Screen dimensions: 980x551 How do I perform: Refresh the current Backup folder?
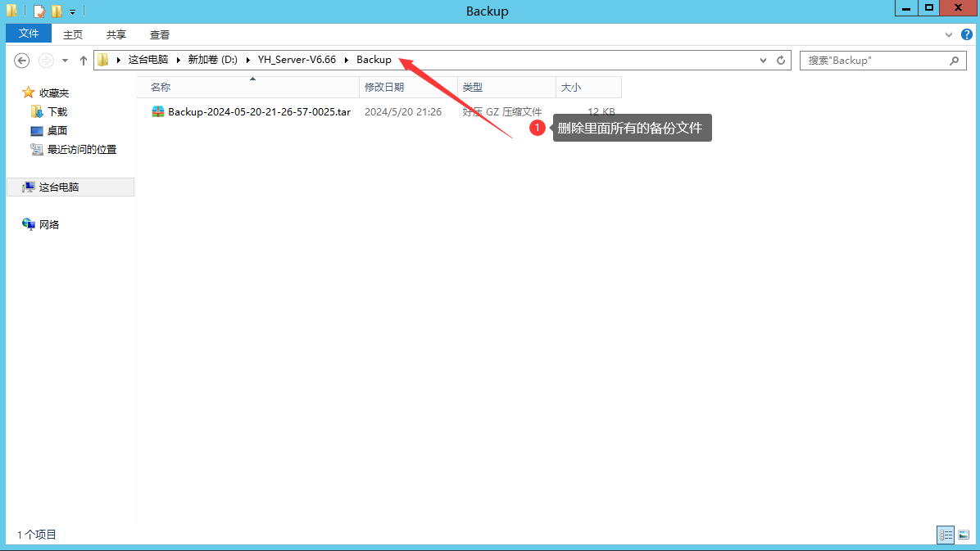(781, 61)
